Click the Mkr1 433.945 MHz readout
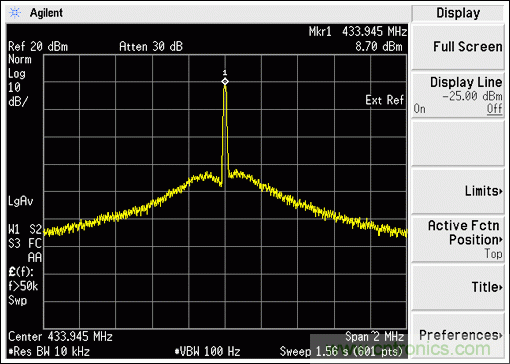 point(358,32)
